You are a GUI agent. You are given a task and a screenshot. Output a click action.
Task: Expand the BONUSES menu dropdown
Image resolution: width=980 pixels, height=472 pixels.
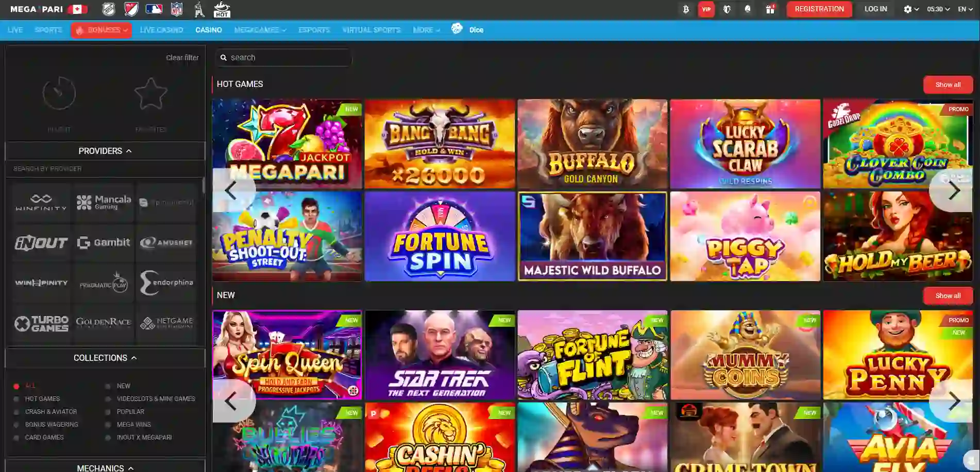tap(101, 29)
